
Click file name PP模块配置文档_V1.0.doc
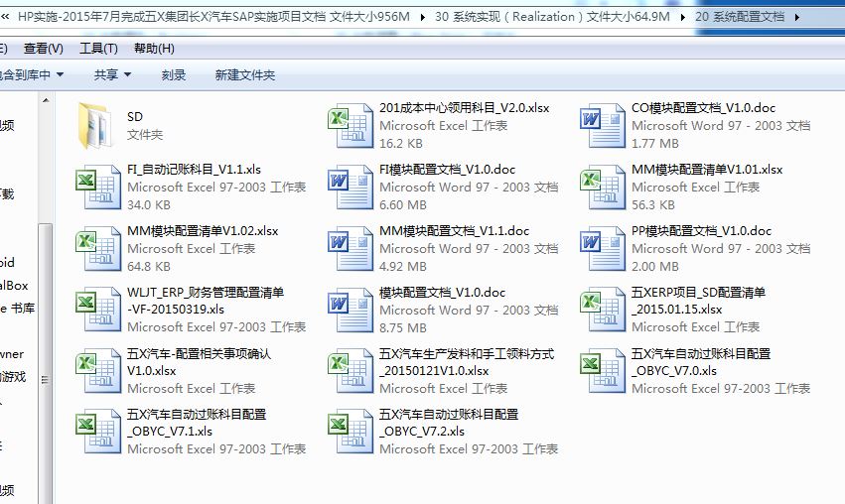(x=701, y=231)
